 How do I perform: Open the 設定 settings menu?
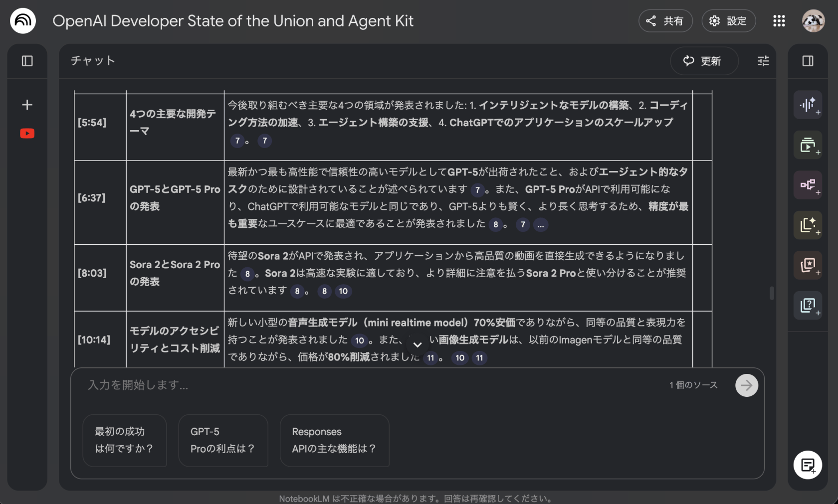click(x=728, y=21)
